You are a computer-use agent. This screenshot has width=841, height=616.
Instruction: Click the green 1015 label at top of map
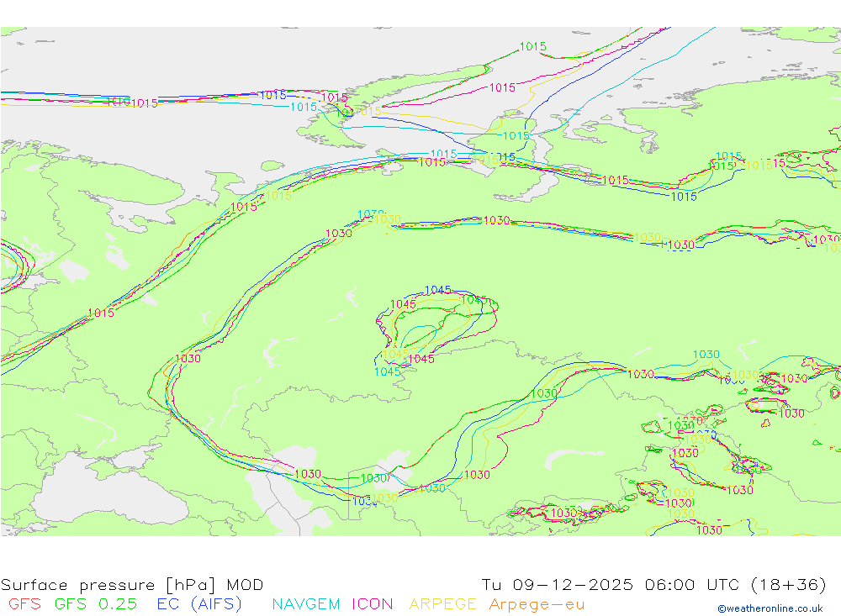click(532, 47)
